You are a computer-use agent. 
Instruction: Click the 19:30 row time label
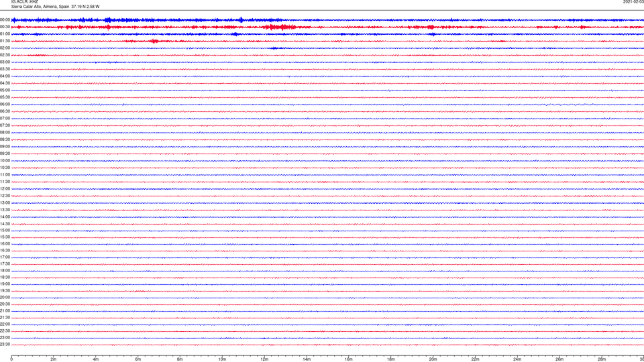pos(5,290)
